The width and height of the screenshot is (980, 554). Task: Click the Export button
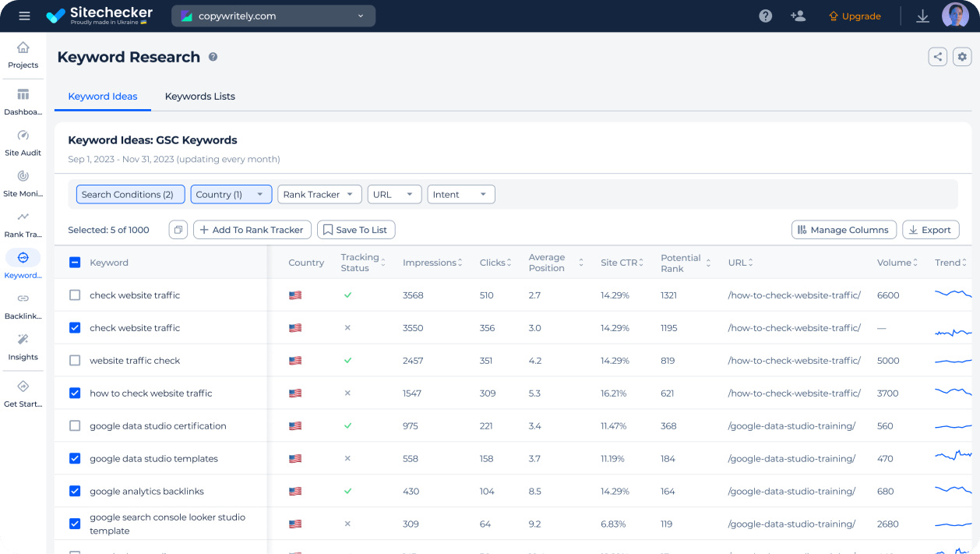coord(931,230)
